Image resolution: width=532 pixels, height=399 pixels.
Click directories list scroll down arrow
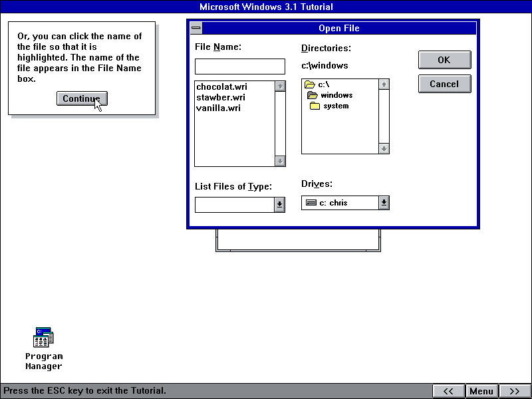(384, 148)
